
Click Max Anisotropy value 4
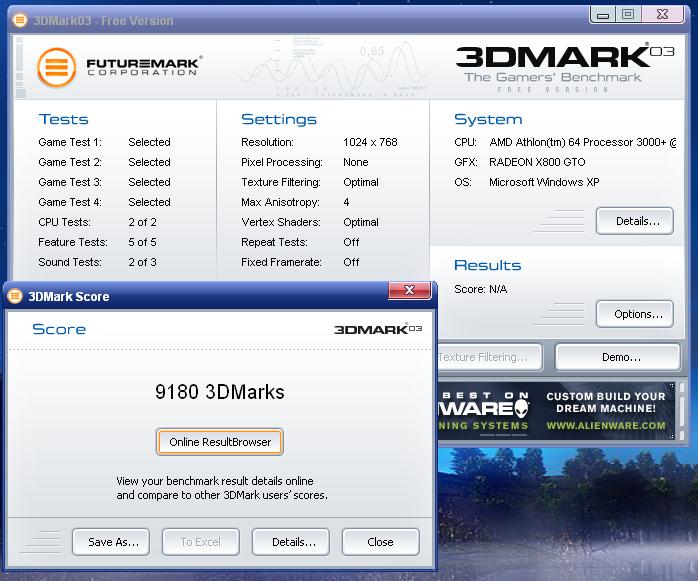(x=346, y=202)
